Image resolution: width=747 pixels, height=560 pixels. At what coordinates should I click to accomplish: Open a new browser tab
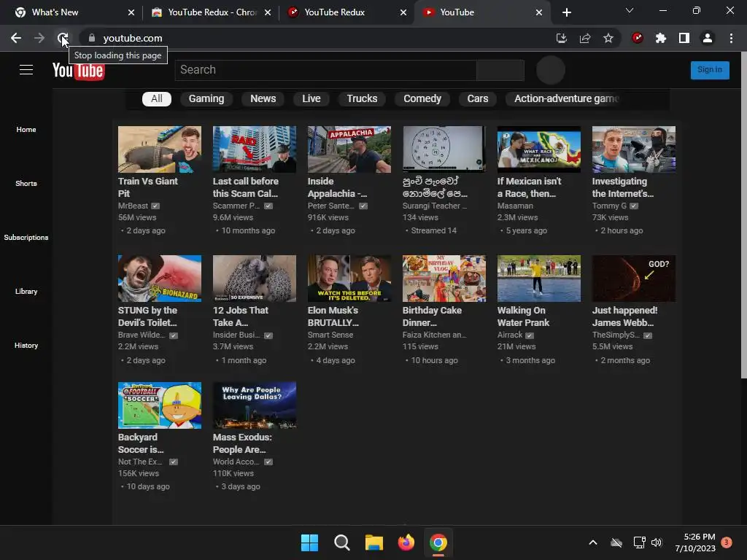pyautogui.click(x=566, y=12)
